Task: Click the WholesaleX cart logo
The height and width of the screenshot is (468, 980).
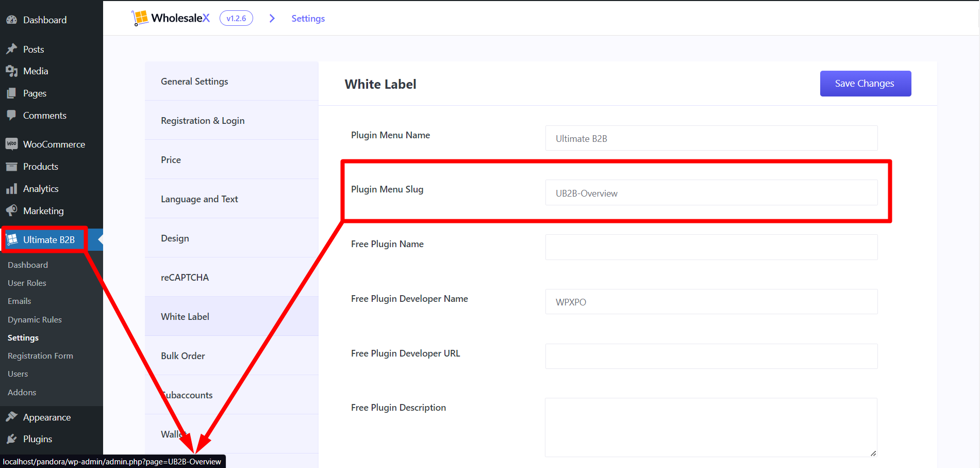Action: point(140,18)
